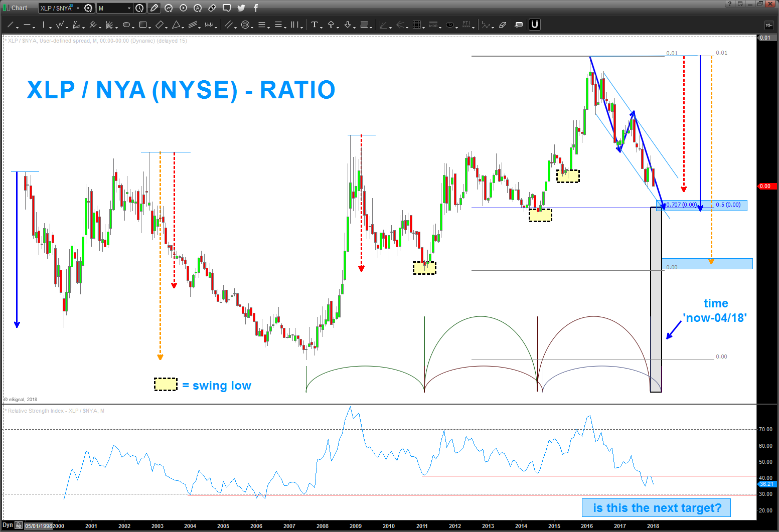
Task: Toggle the toolbar pin button
Action: pos(768,25)
